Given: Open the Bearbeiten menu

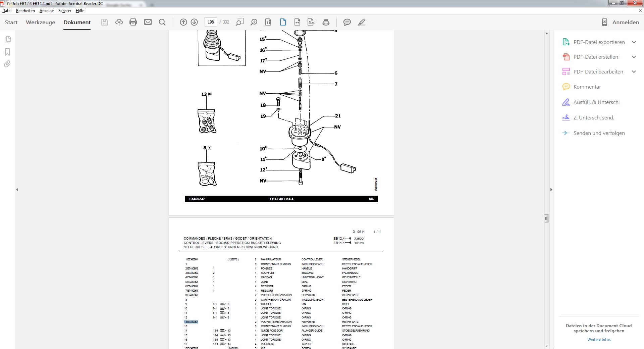Looking at the screenshot, I should (25, 11).
